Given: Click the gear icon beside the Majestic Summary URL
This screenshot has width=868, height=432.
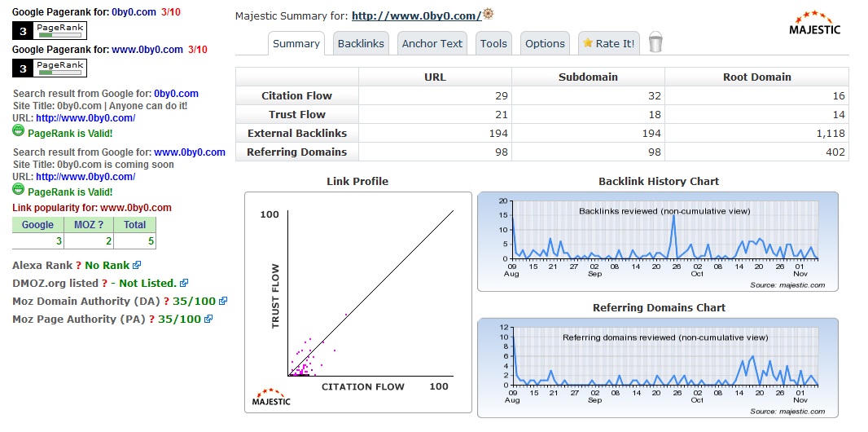Looking at the screenshot, I should click(489, 15).
